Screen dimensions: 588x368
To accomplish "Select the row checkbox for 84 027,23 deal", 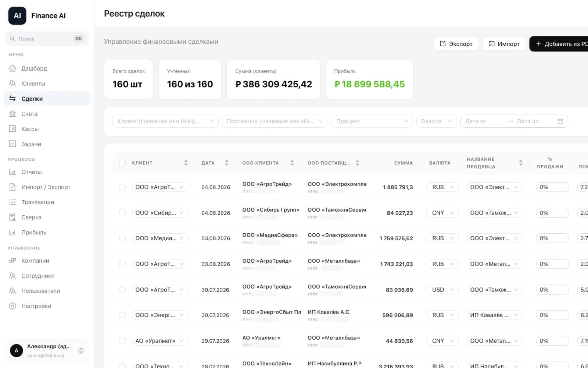I will 122,213.
